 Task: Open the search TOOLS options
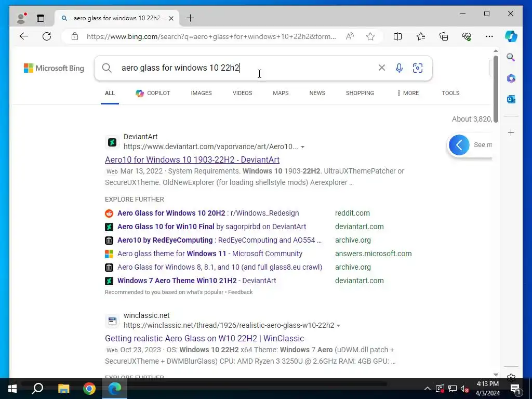point(450,93)
